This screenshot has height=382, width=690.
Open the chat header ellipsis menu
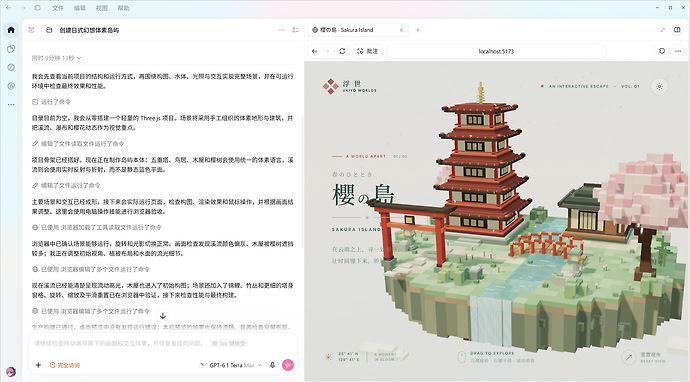point(281,30)
